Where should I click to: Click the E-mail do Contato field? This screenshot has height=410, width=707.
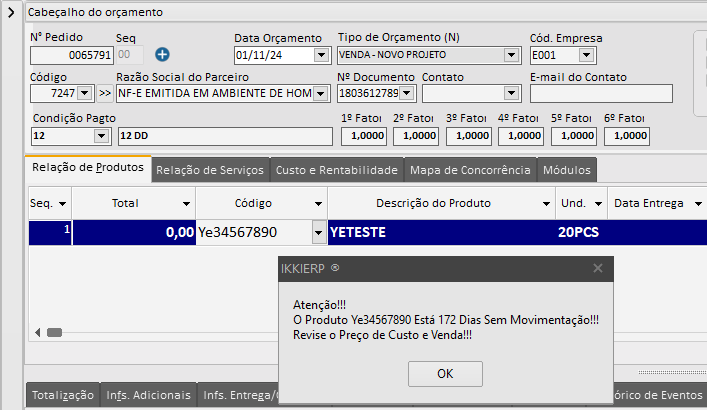coord(601,93)
